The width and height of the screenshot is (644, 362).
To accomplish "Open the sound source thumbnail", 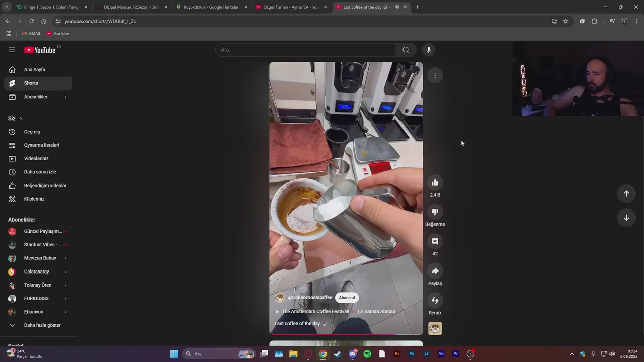I will pyautogui.click(x=435, y=328).
